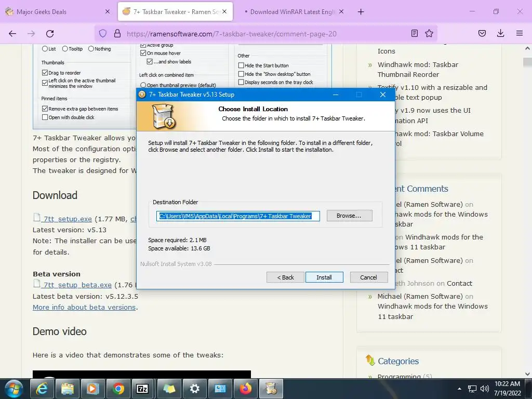
Task: Open the Firefox hamburger menu
Action: pos(520,33)
